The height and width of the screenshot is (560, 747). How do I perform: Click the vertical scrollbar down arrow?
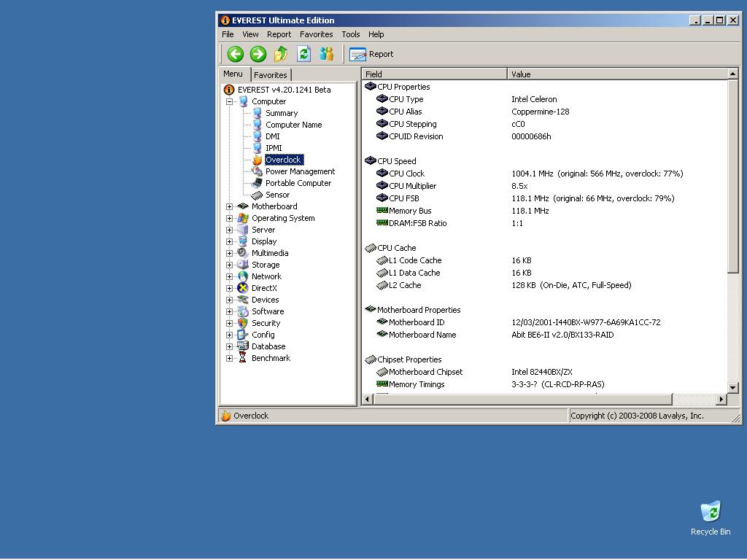[x=732, y=388]
